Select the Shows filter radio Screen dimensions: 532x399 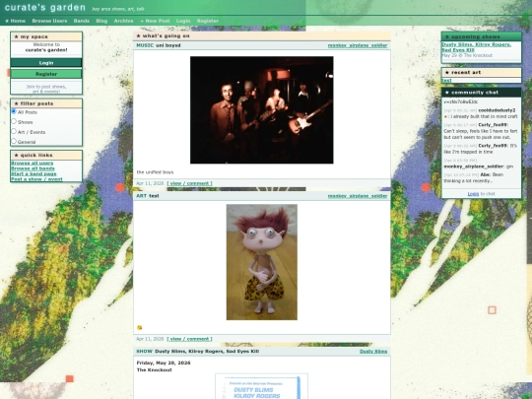14,121
